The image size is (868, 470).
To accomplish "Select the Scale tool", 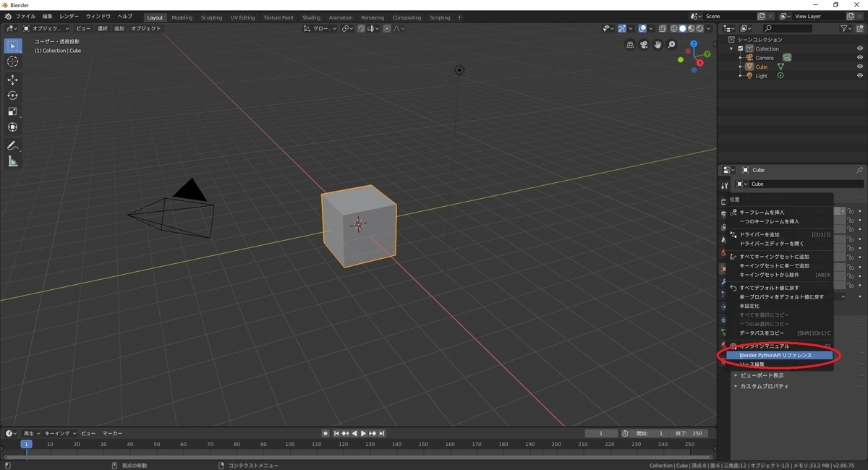I will click(12, 111).
